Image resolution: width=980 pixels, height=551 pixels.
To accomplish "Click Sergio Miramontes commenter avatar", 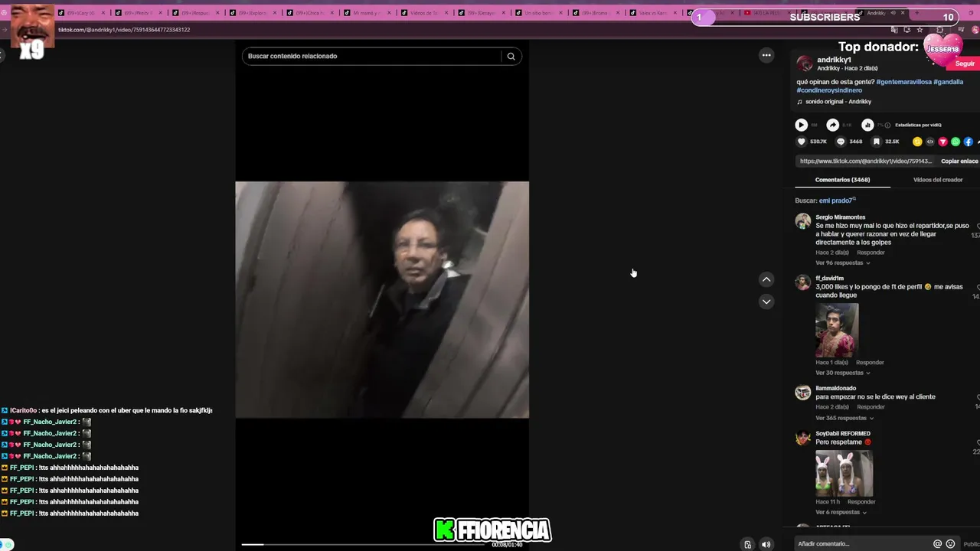I will coord(802,221).
